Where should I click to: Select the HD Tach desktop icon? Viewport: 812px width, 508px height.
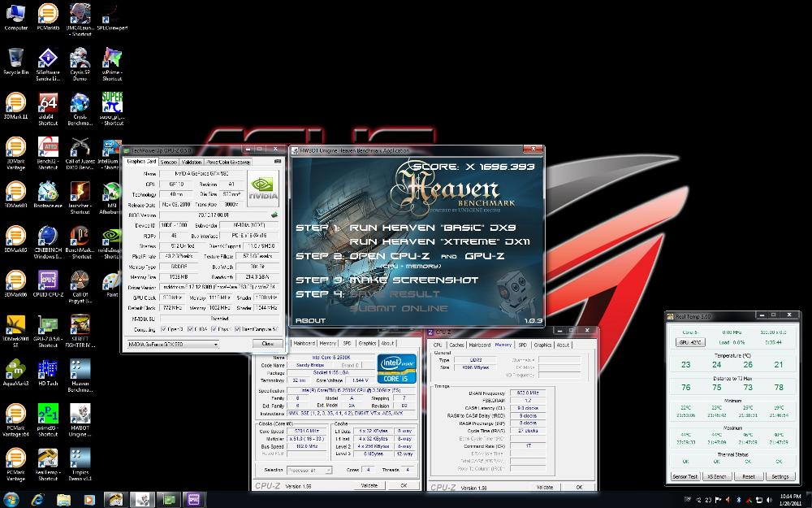coord(48,373)
